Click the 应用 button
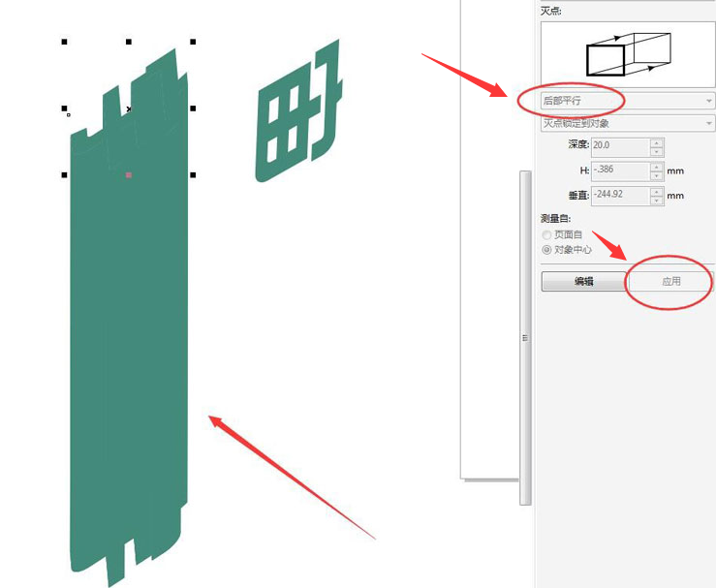 (670, 281)
